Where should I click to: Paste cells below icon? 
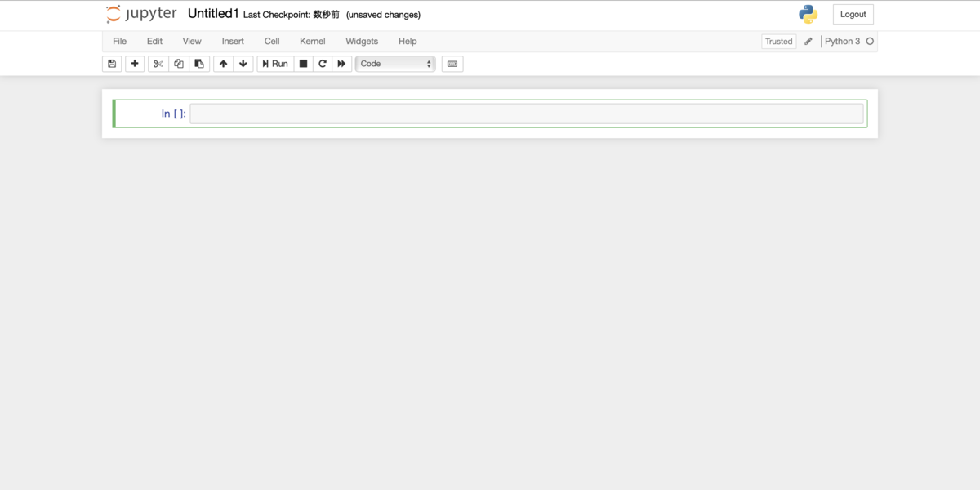click(x=199, y=64)
